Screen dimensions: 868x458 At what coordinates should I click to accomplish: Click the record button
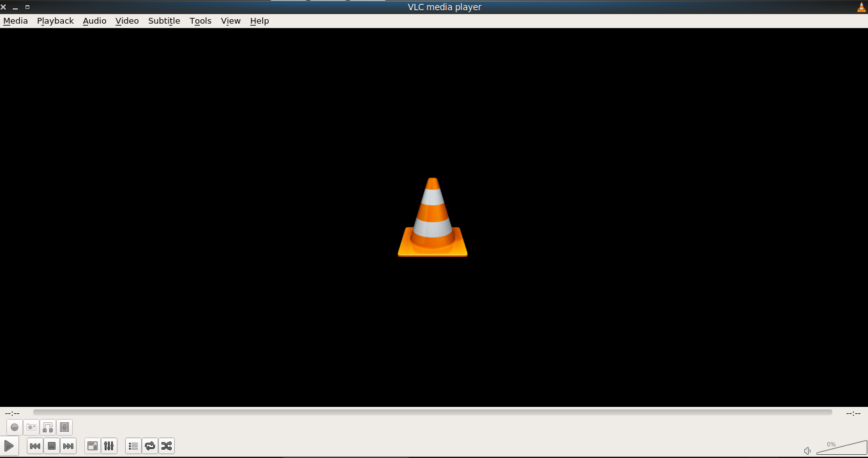15,427
